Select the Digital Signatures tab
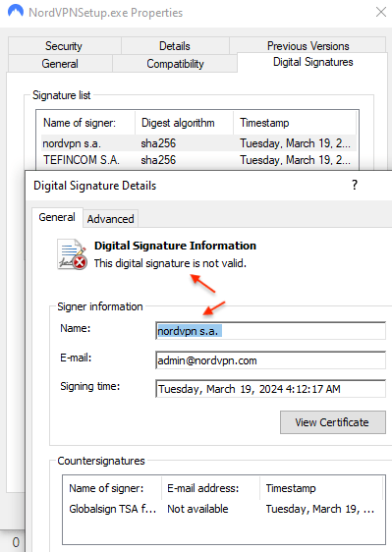 312,62
